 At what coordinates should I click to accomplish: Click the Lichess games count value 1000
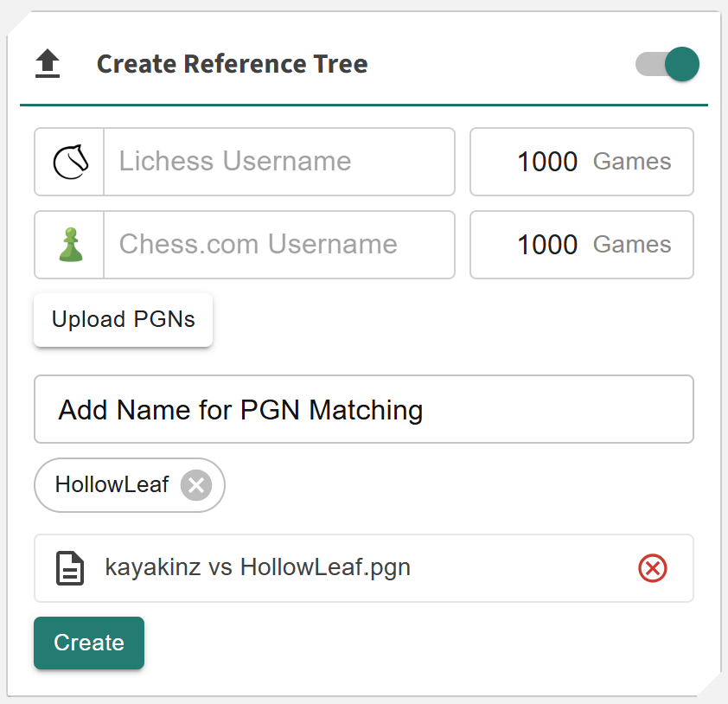[x=546, y=162]
